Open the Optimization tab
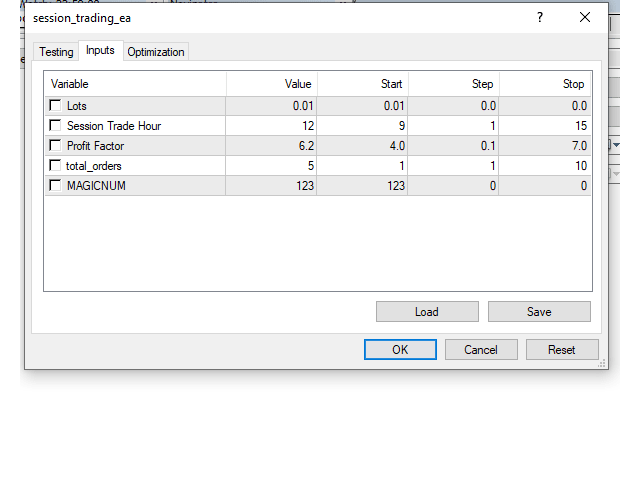 (156, 52)
